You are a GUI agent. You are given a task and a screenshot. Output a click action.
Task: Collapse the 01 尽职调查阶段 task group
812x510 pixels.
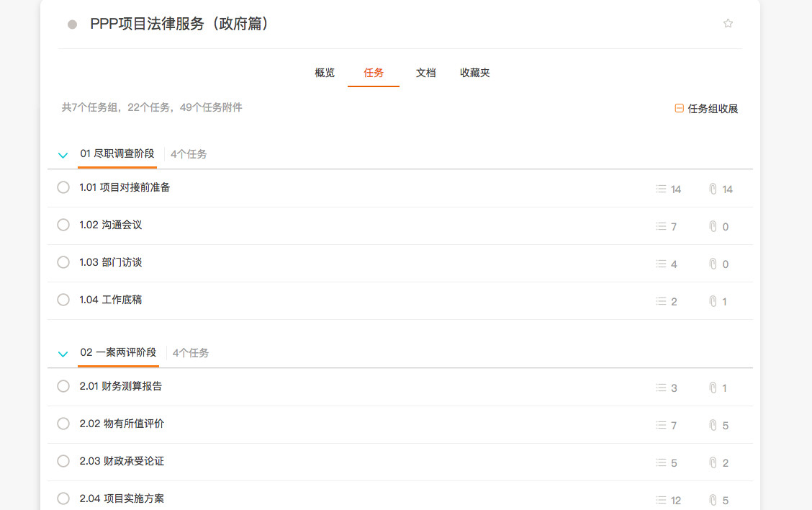pyautogui.click(x=63, y=155)
